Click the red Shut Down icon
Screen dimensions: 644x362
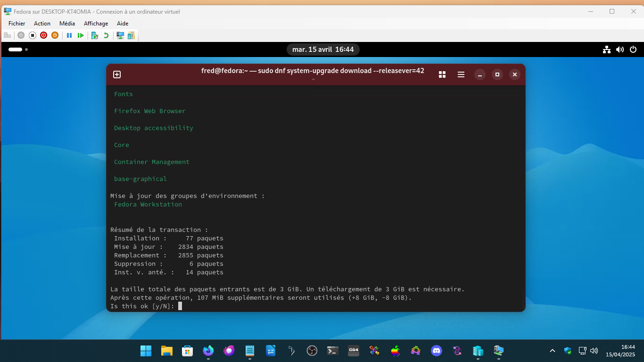44,35
